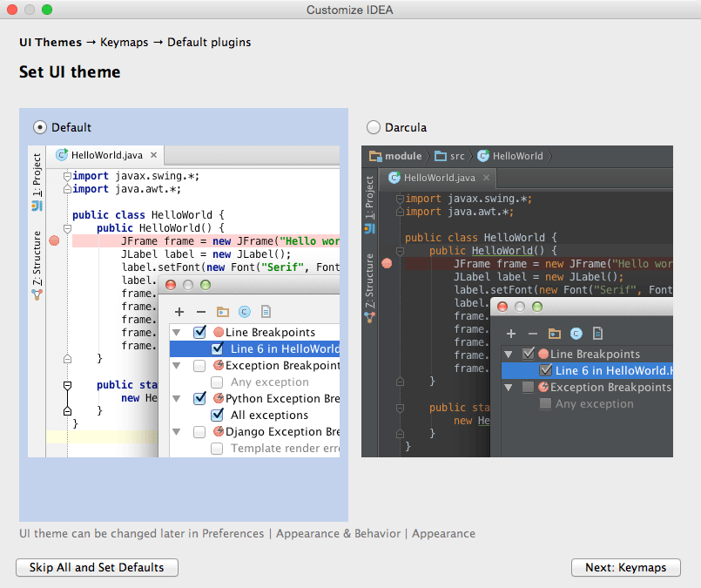Collapse Line Breakpoints tree in Default preview
701x588 pixels.
pos(177,333)
